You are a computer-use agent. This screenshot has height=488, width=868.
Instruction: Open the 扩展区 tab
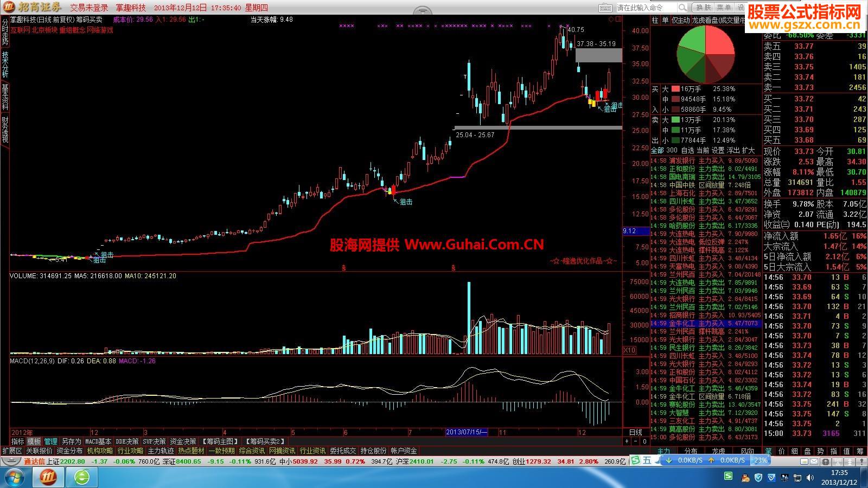click(12, 451)
